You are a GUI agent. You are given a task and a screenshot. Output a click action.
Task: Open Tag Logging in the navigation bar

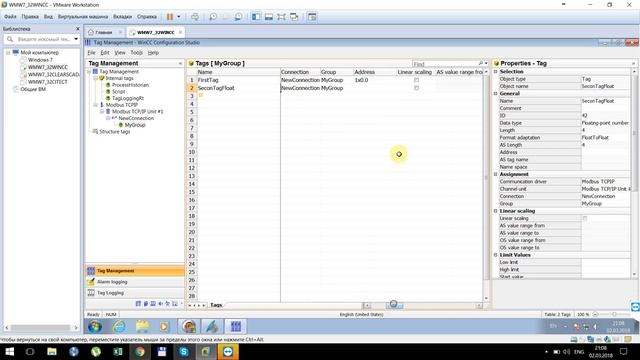(x=135, y=293)
